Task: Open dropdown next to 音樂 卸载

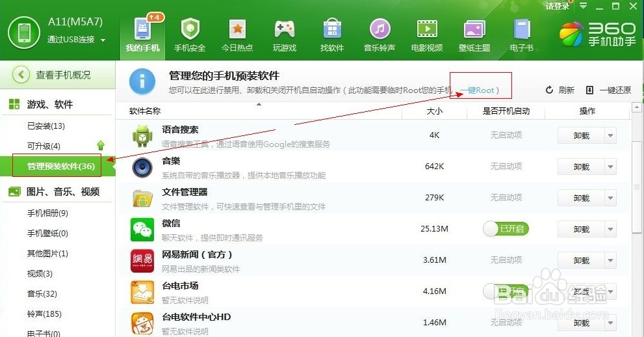Action: pos(610,167)
